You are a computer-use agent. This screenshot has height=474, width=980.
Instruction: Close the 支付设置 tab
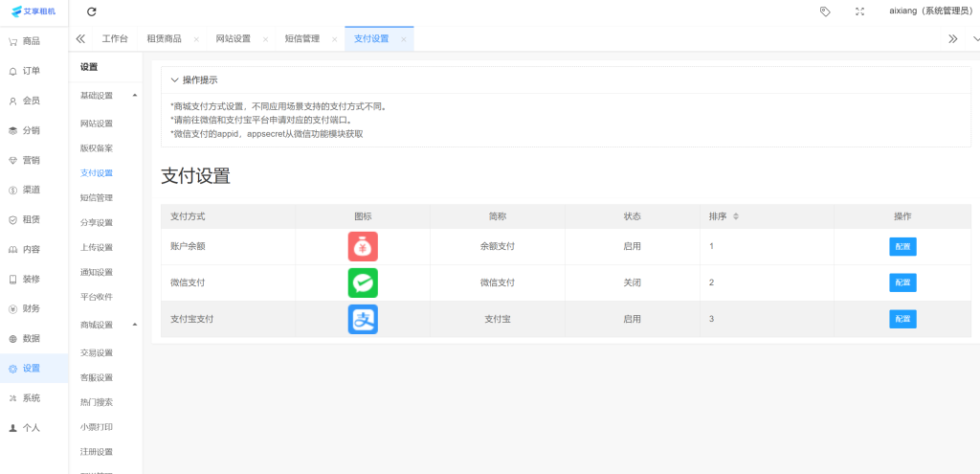coord(404,38)
